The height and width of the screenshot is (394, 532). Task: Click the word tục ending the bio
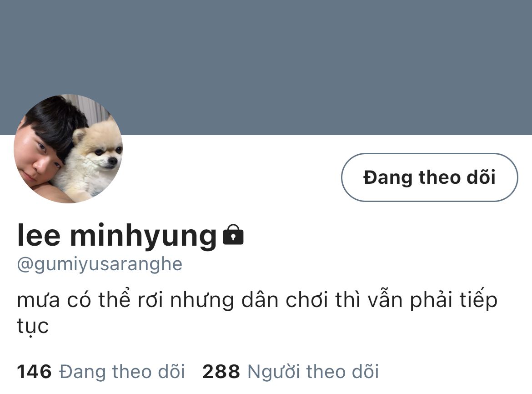(33, 327)
